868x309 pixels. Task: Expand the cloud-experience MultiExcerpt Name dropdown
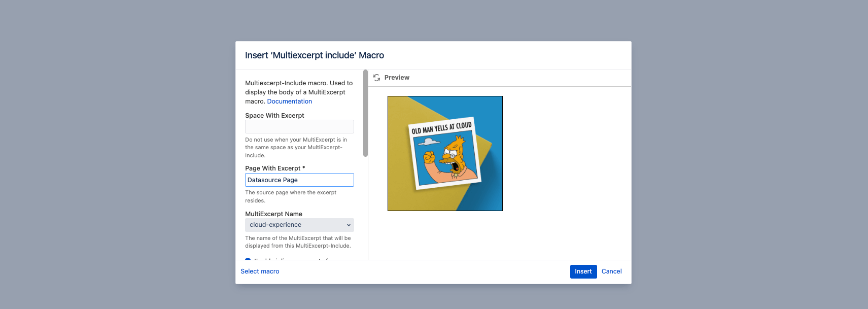(x=299, y=225)
